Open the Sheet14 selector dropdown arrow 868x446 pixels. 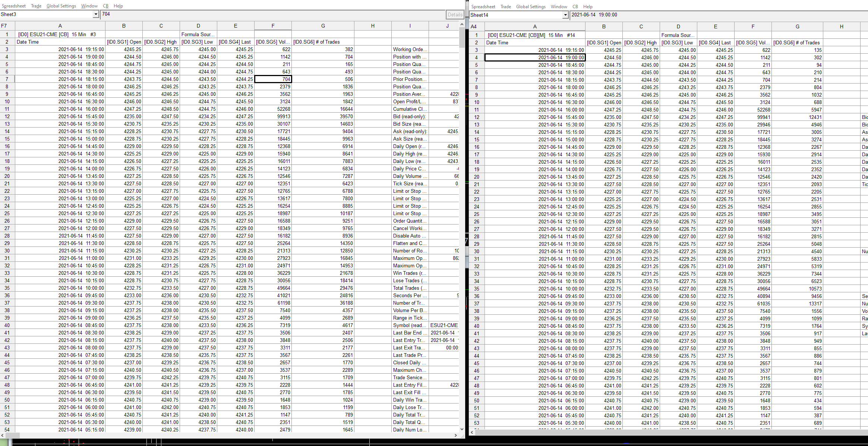click(565, 15)
